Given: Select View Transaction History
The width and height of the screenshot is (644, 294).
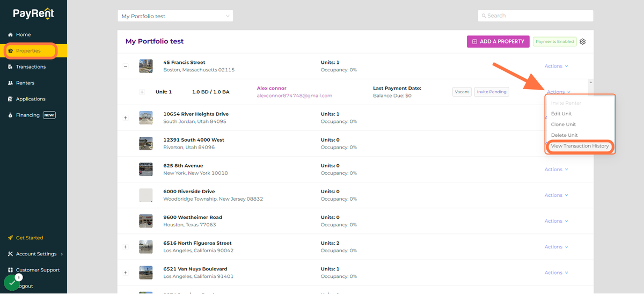Looking at the screenshot, I should (x=580, y=146).
